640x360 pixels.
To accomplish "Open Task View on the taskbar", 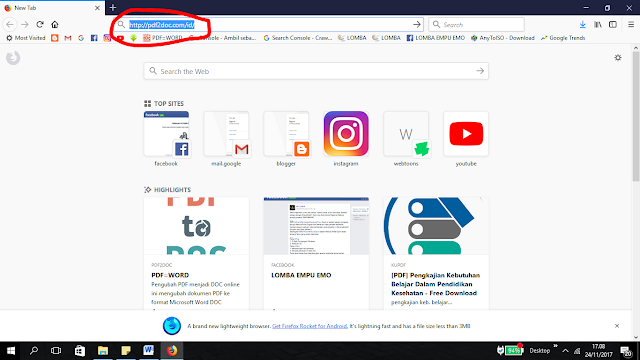I will pos(56,351).
